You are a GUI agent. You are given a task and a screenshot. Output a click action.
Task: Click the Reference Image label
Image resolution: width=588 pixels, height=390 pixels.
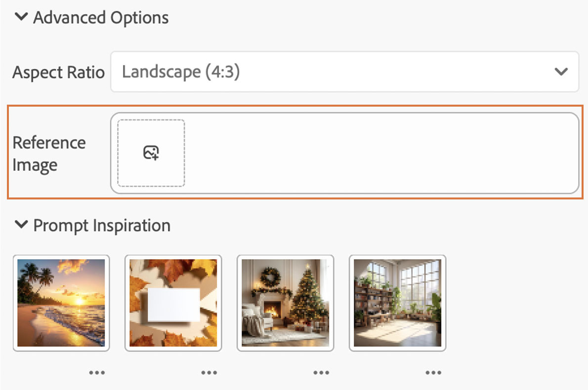[x=49, y=154]
